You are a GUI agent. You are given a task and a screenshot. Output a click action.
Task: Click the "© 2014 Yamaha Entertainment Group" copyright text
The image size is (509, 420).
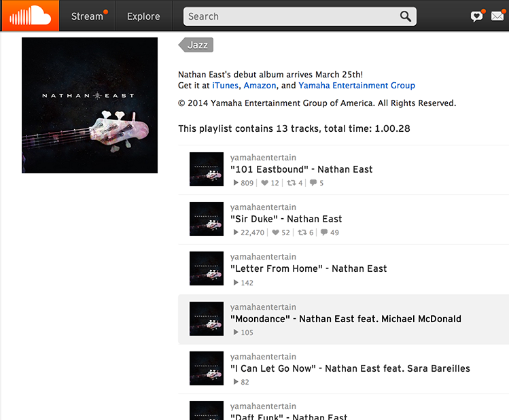click(317, 103)
